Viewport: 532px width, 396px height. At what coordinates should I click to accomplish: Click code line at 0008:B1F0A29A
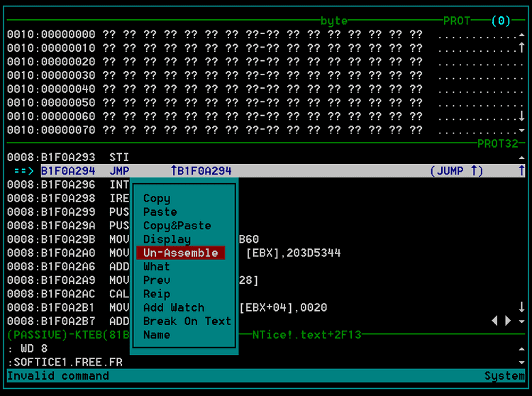[68, 226]
